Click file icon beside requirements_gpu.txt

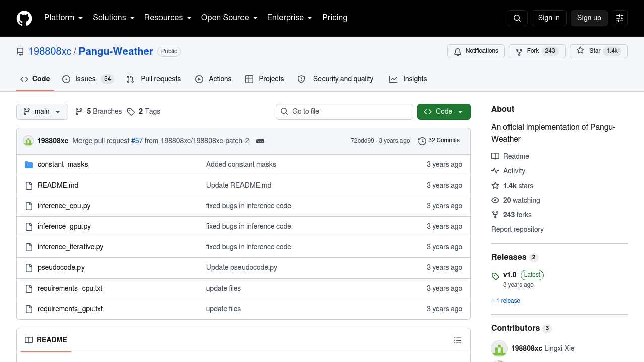29,309
